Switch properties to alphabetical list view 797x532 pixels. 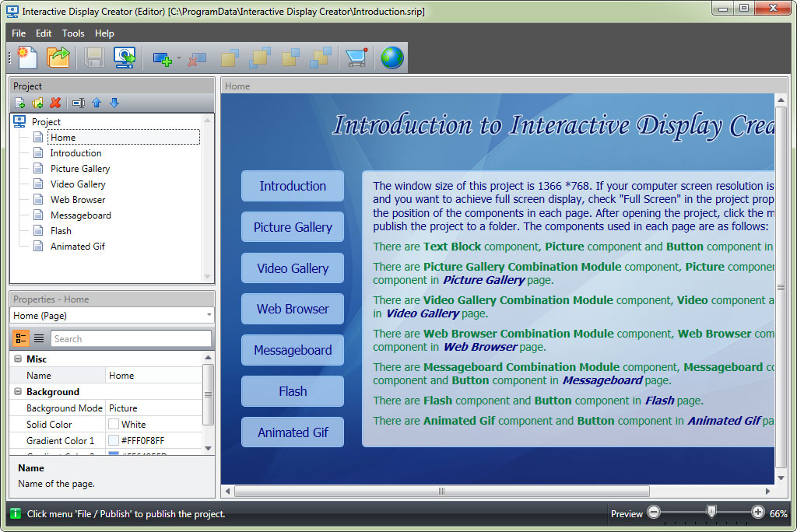39,338
